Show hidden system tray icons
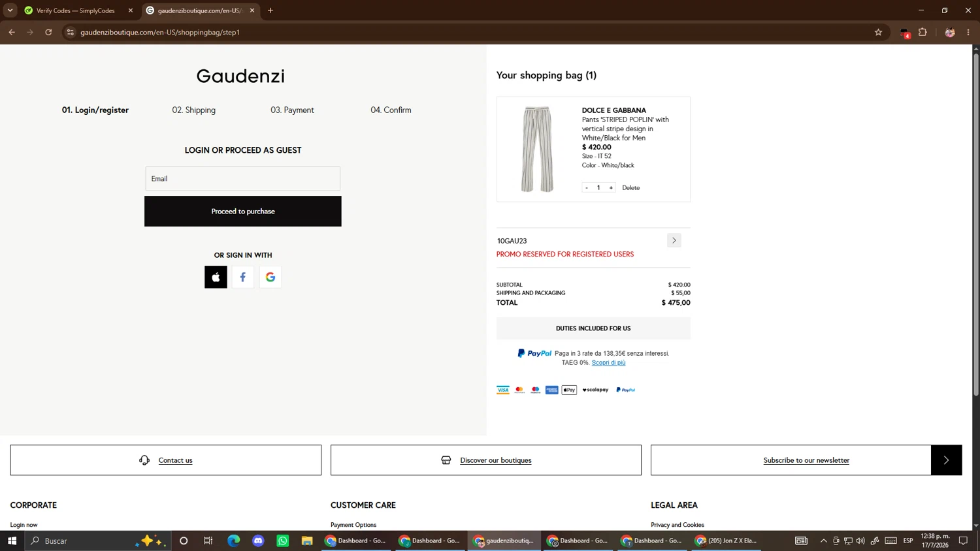 click(823, 541)
